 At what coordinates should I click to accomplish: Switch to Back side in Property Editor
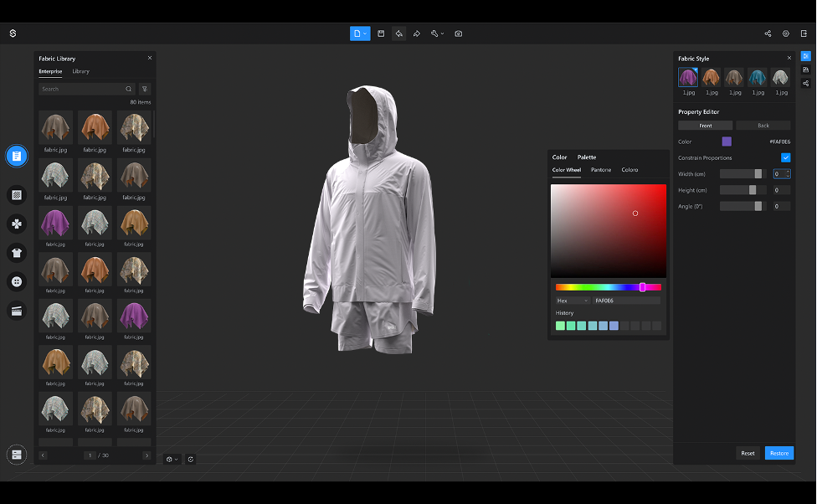click(763, 126)
